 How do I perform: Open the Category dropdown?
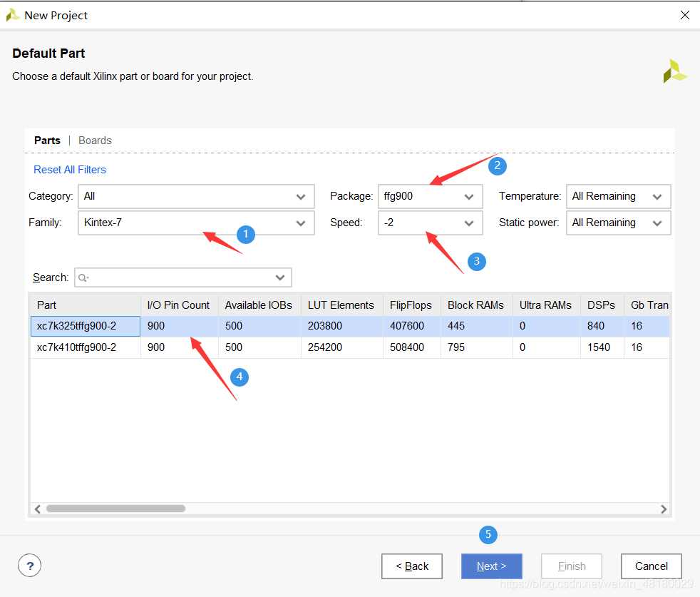(x=196, y=197)
